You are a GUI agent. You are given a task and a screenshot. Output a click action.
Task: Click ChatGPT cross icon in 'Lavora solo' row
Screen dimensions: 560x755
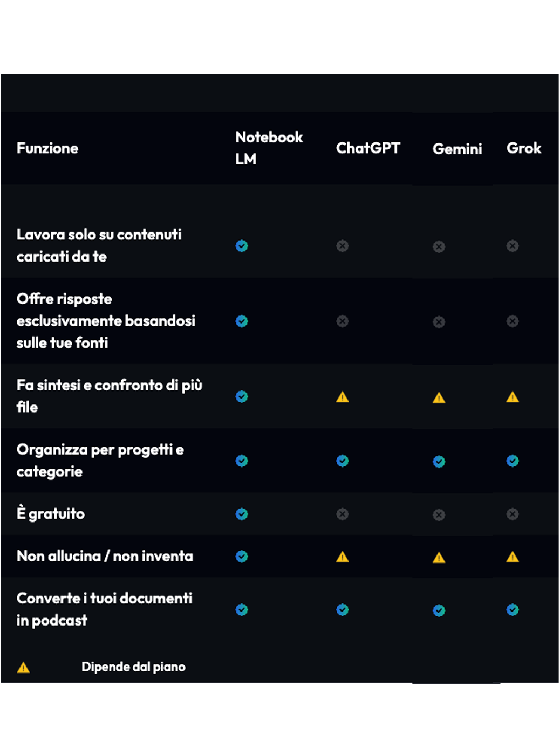(x=343, y=246)
